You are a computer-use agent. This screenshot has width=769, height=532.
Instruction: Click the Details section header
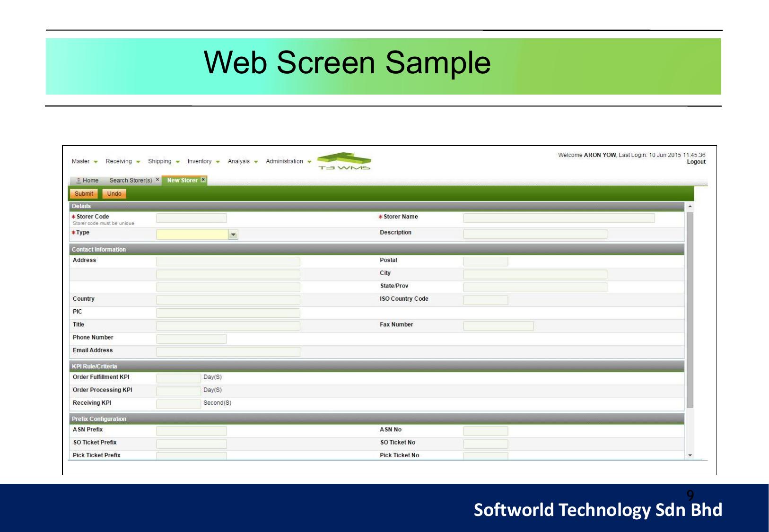click(x=376, y=206)
